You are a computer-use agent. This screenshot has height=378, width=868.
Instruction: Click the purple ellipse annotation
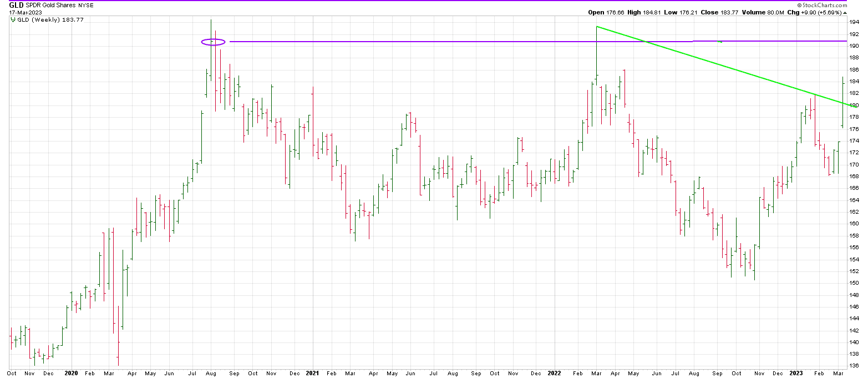pyautogui.click(x=213, y=42)
